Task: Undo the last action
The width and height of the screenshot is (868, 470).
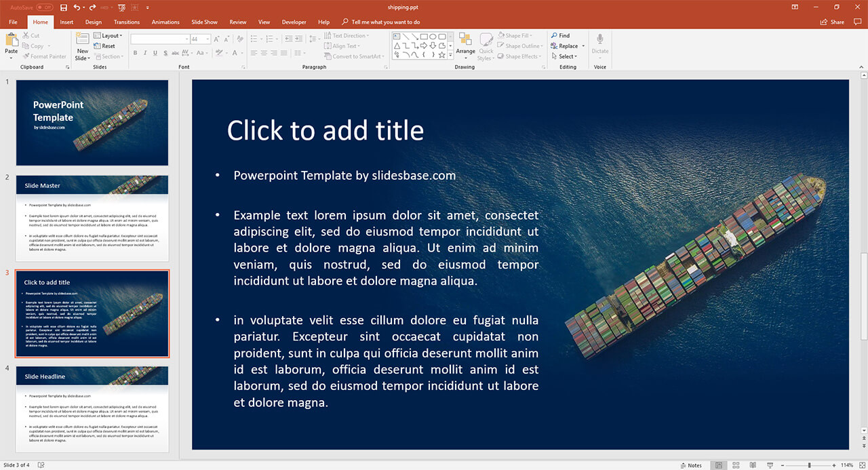Action: 77,7
